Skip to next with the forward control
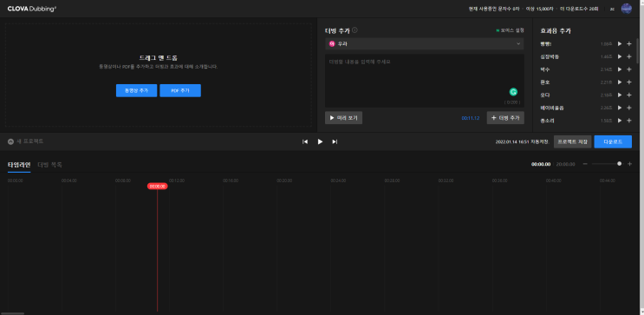 [335, 141]
